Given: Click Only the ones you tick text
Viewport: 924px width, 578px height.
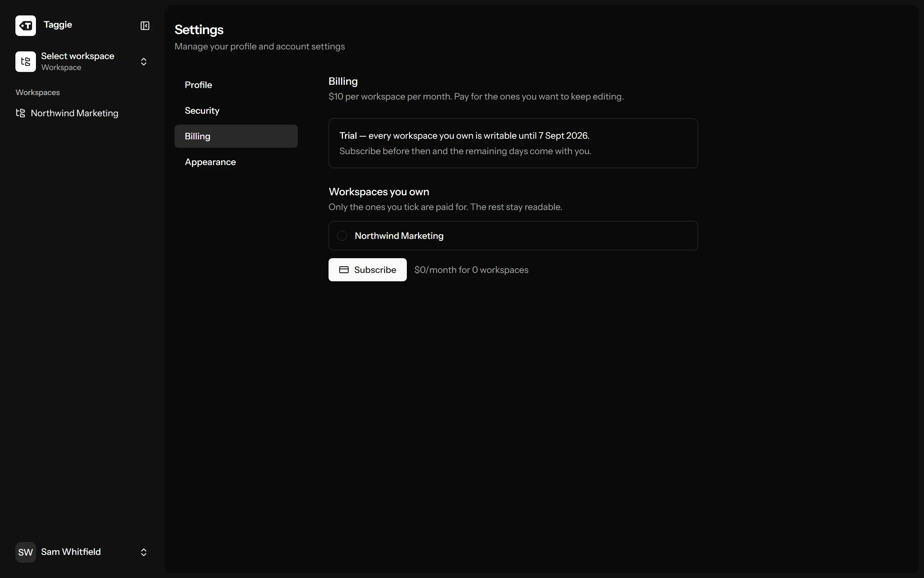Looking at the screenshot, I should tap(445, 207).
